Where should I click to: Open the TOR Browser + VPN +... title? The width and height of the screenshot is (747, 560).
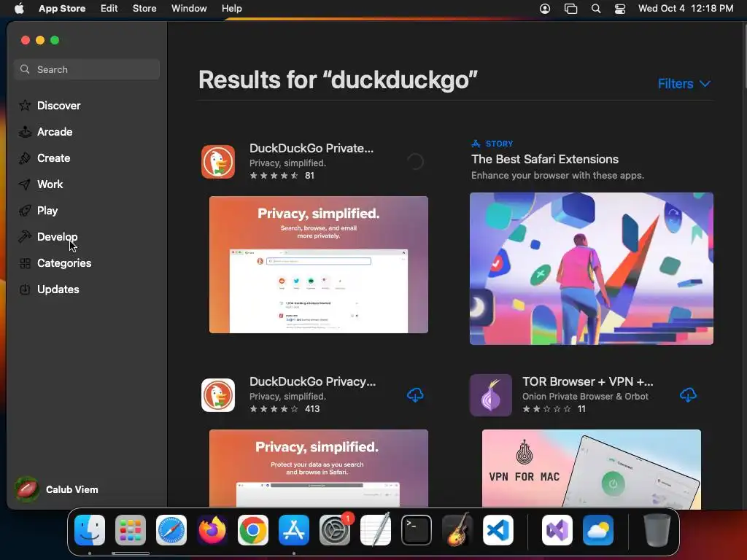(588, 381)
